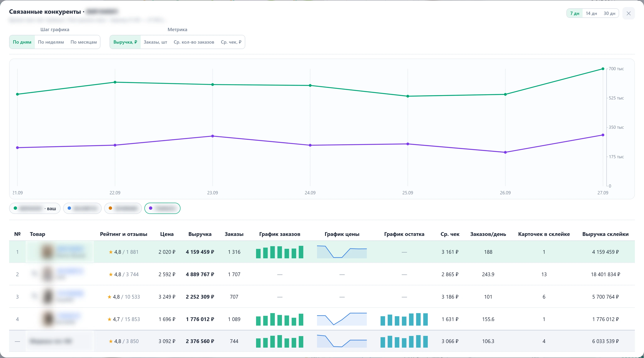644x358 pixels.
Task: Click stock bar chart in row 4
Action: tap(404, 319)
